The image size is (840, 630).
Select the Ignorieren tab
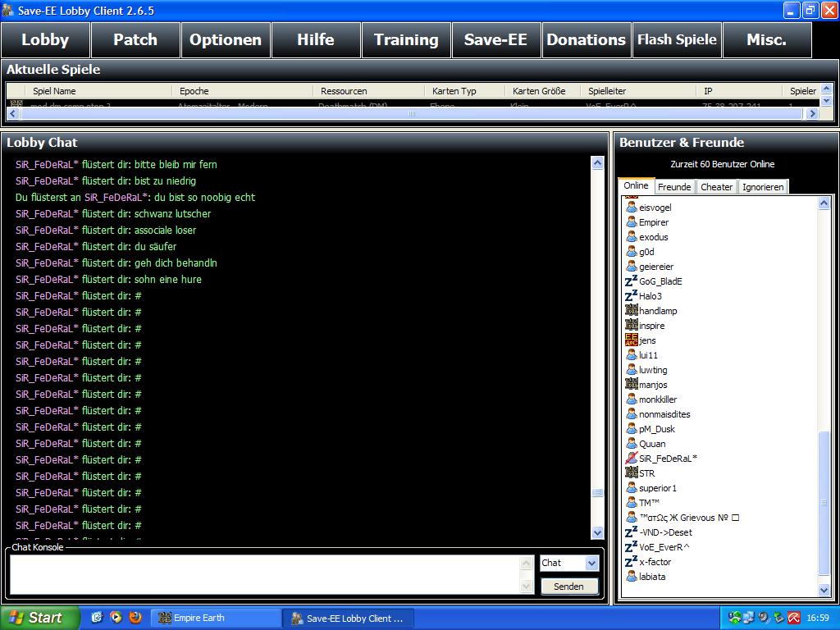point(763,187)
